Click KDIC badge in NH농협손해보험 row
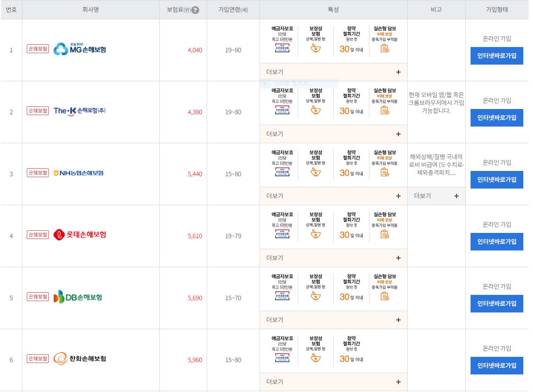This screenshot has height=392, width=533. tap(282, 172)
